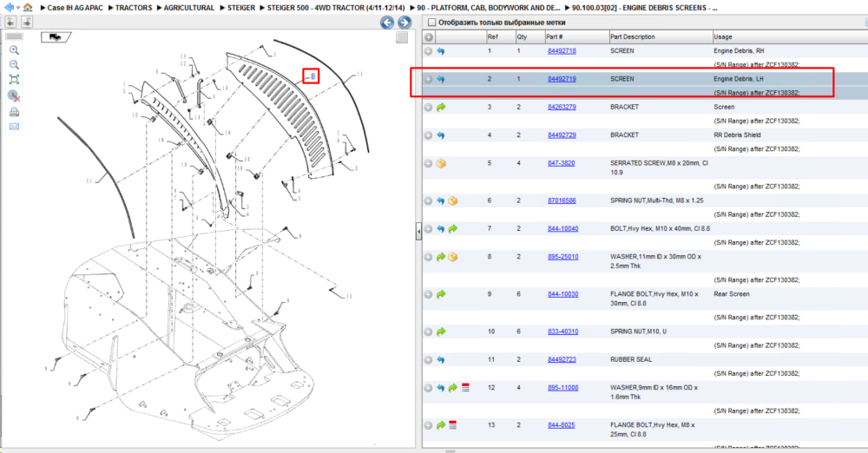
Task: Open the '90.100.03[02] - ENGINE DEBRIS SCREENS' breadcrumb
Action: pos(645,8)
